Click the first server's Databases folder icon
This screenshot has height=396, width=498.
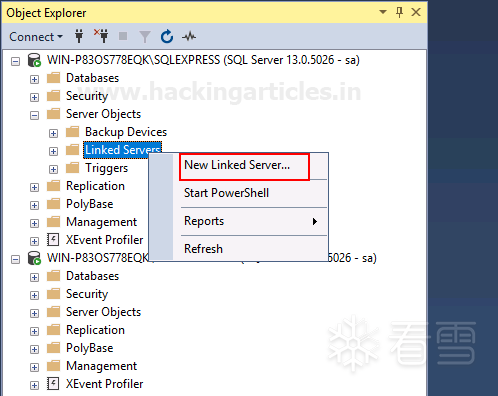click(x=53, y=78)
